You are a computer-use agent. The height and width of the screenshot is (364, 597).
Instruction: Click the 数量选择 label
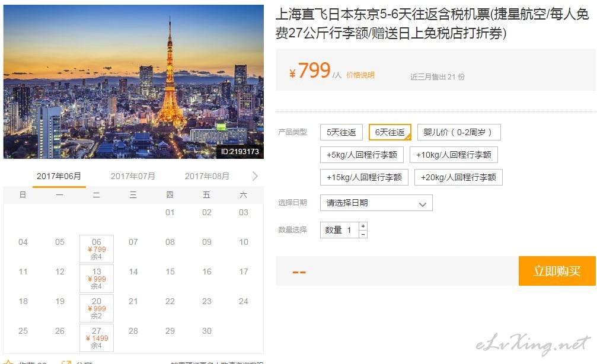[x=292, y=229]
